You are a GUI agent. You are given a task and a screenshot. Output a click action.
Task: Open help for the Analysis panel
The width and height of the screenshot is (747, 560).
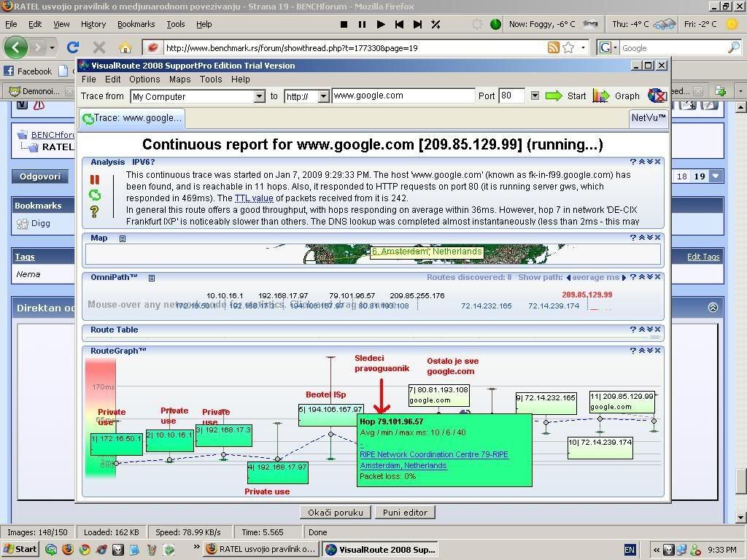(632, 162)
